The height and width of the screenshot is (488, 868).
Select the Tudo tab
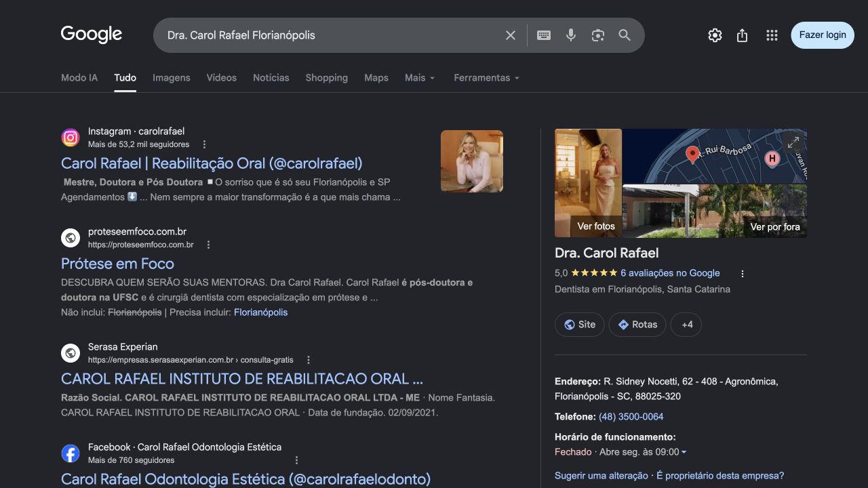pyautogui.click(x=125, y=78)
